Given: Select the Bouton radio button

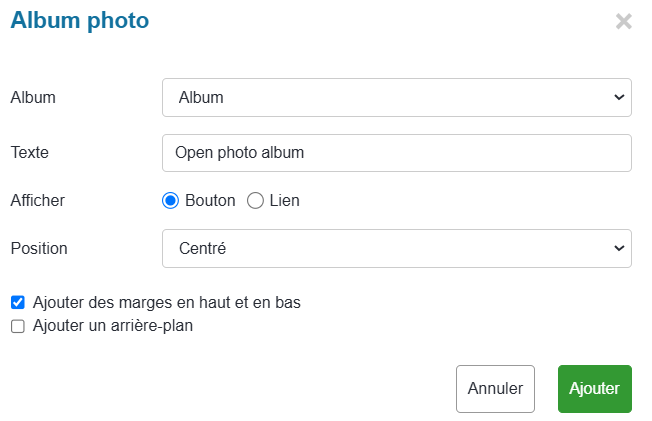Looking at the screenshot, I should (170, 201).
